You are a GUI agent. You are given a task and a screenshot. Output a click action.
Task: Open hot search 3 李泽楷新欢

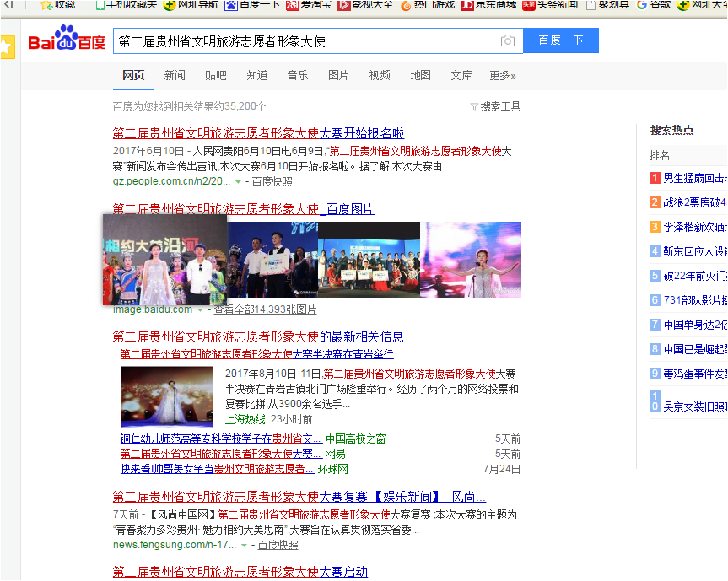pyautogui.click(x=694, y=227)
